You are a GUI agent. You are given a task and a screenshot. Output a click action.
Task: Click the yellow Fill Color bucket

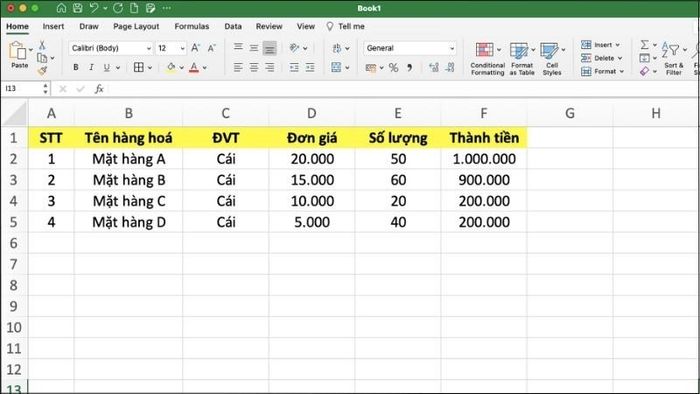click(171, 67)
